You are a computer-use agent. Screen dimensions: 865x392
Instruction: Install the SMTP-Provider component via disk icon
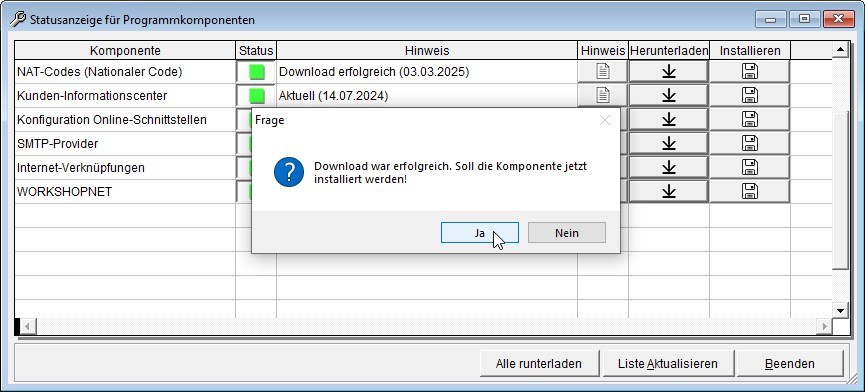click(x=750, y=143)
